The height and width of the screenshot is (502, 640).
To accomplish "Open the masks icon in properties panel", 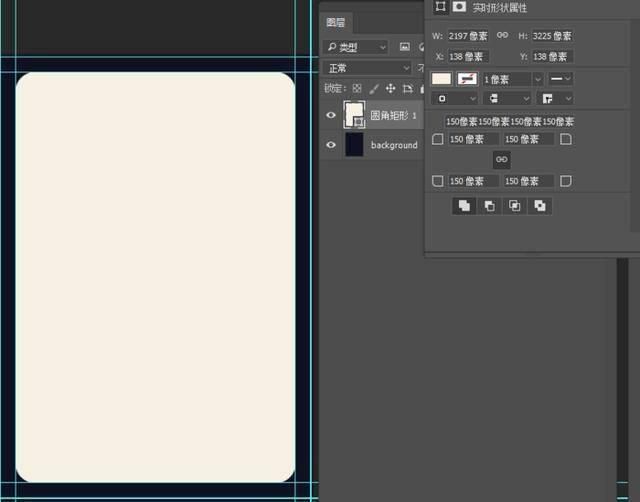I will point(459,7).
